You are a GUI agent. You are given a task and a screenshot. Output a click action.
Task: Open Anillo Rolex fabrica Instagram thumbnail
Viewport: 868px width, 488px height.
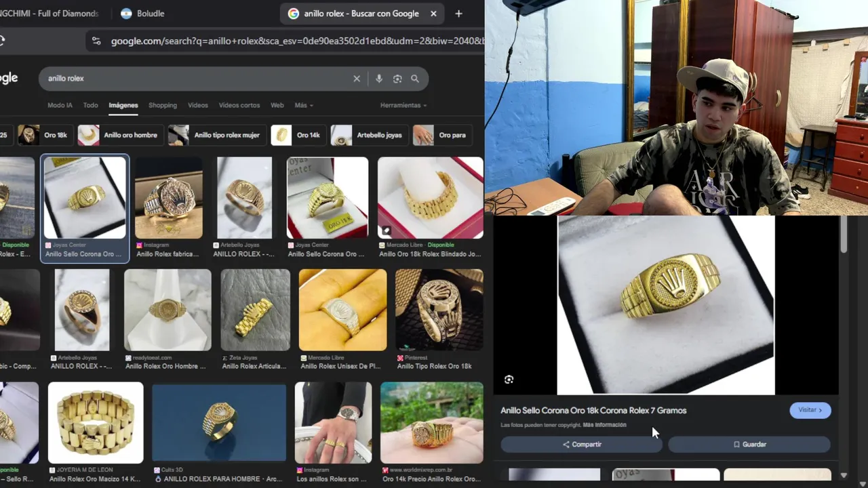coord(169,198)
